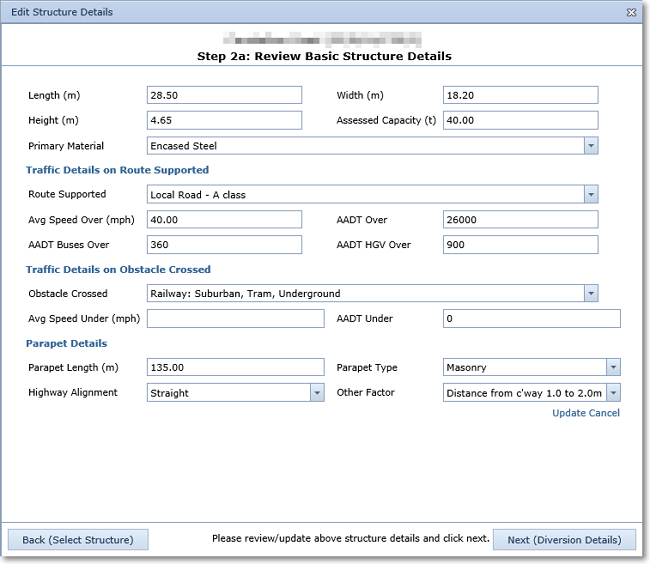
Task: Focus the AADT Over input field
Action: 521,220
